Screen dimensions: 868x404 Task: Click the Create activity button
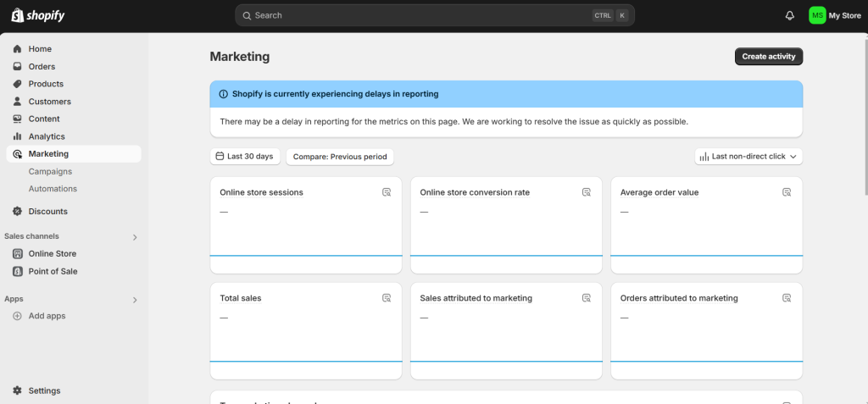click(768, 57)
